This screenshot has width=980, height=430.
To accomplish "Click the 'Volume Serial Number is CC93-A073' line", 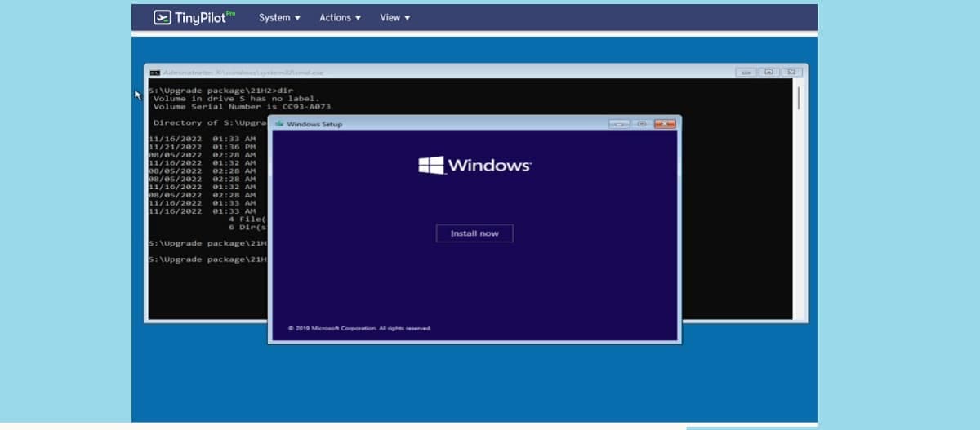I will coord(242,107).
